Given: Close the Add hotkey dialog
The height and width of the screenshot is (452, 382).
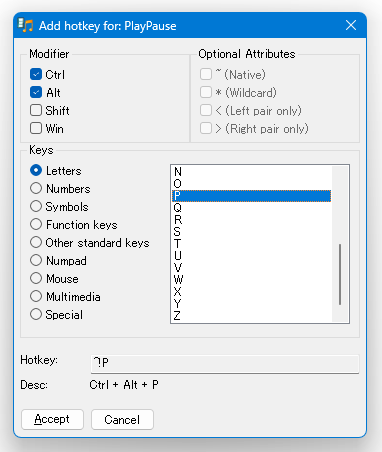Looking at the screenshot, I should [x=351, y=25].
